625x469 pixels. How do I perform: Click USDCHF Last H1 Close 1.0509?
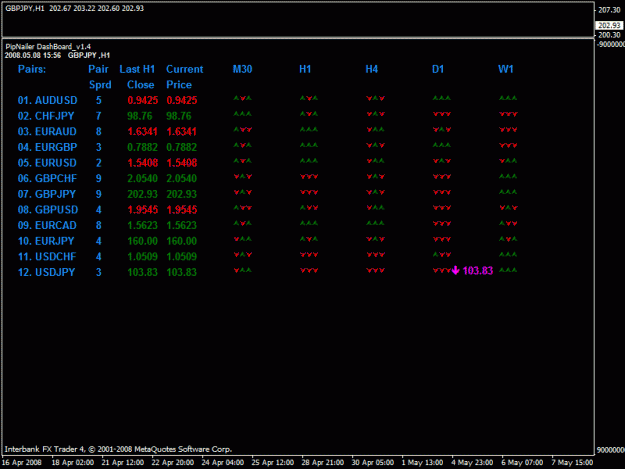pos(142,257)
